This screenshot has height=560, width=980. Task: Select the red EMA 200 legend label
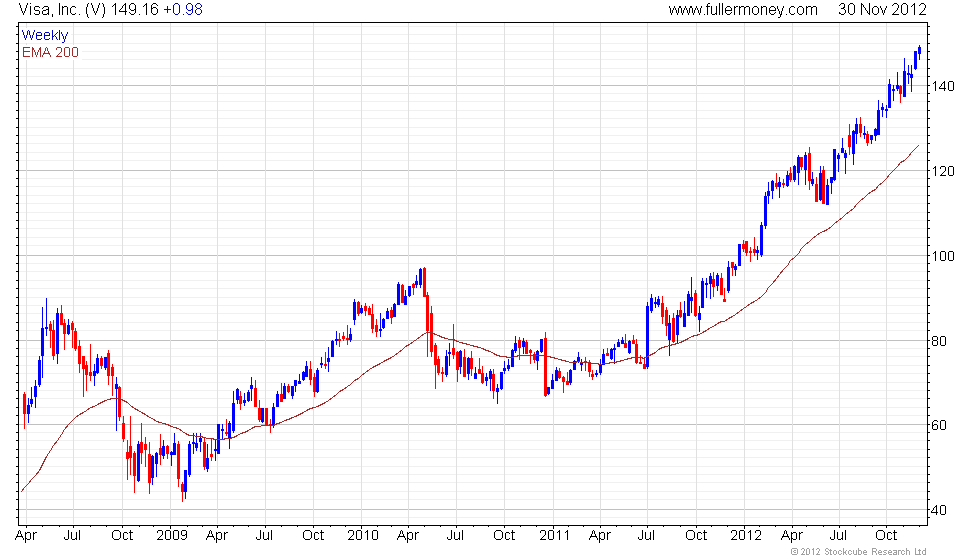50,52
